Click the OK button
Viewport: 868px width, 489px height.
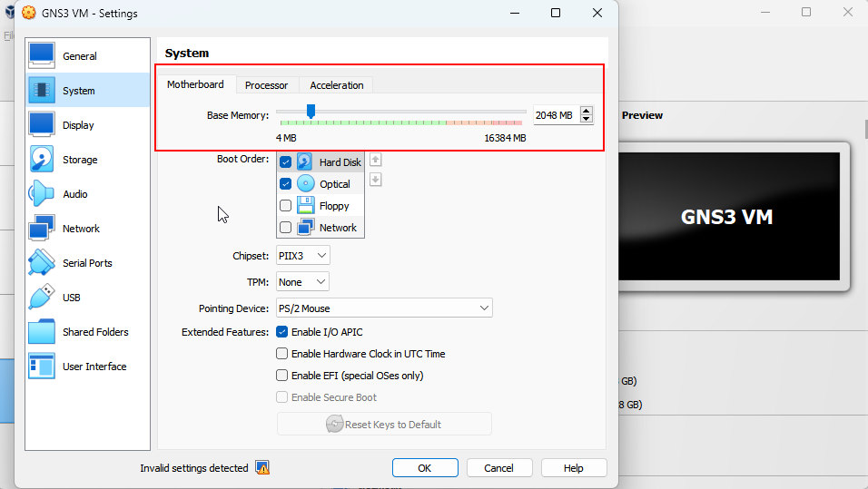(x=424, y=468)
